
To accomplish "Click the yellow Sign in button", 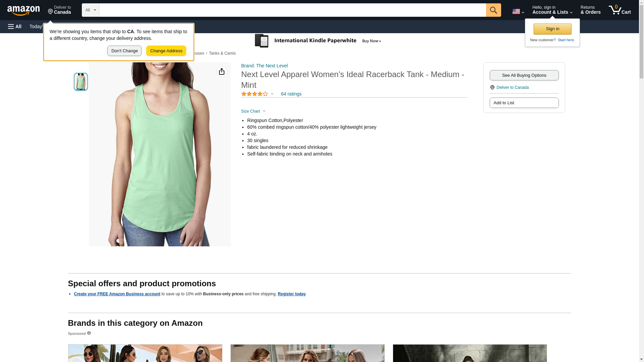I will tap(552, 29).
